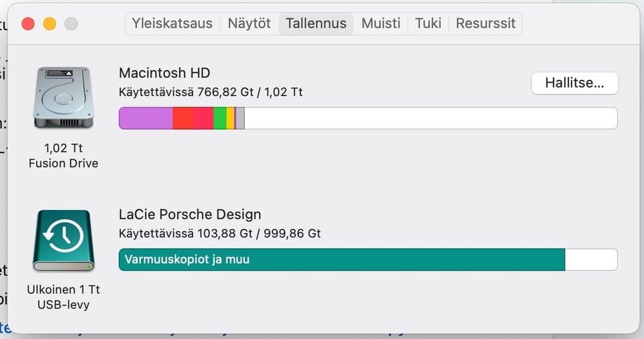The width and height of the screenshot is (644, 339).
Task: Show the Resurssit tab
Action: coord(486,23)
